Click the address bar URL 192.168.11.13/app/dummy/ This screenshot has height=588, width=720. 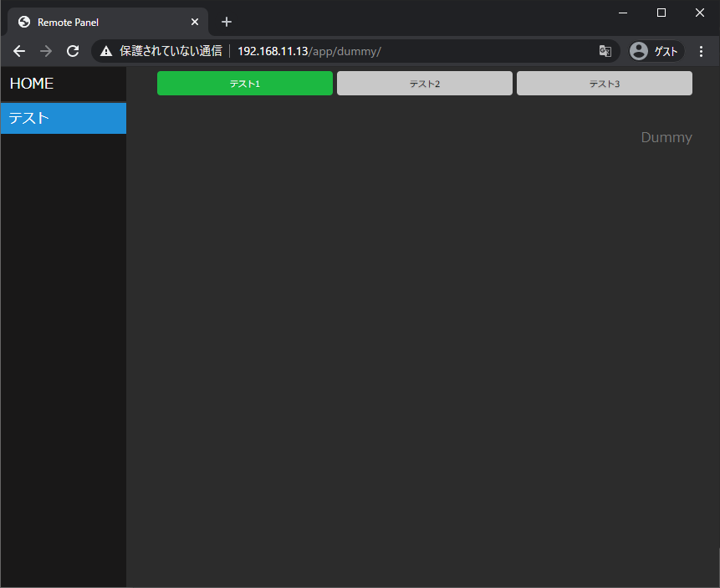point(309,51)
